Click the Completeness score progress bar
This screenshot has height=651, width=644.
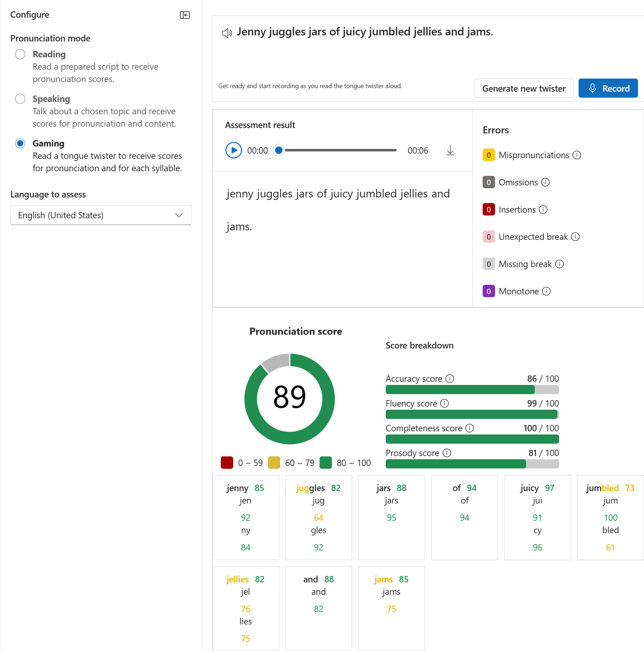pos(472,439)
